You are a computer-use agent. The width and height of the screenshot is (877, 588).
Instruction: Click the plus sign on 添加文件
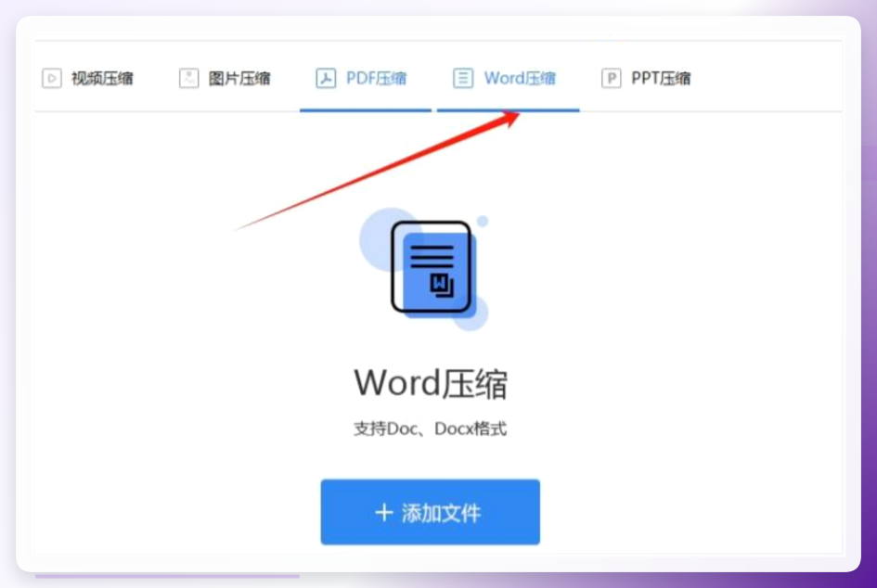pyautogui.click(x=383, y=513)
